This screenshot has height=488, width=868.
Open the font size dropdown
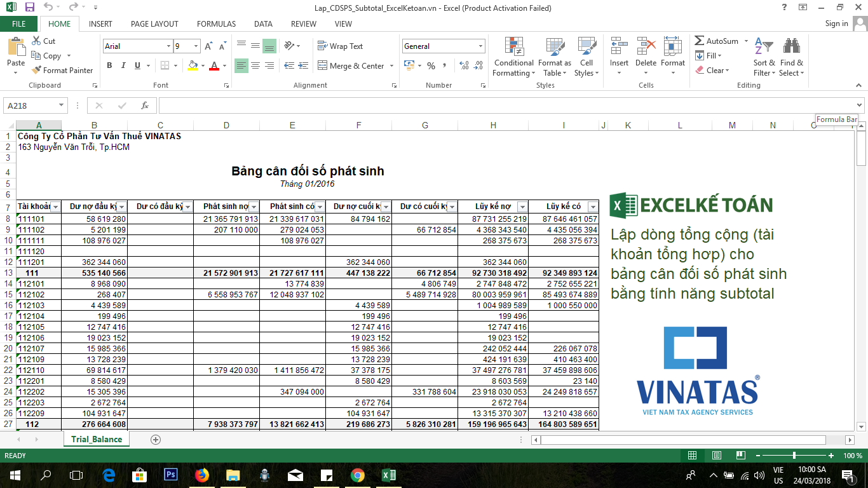(196, 46)
